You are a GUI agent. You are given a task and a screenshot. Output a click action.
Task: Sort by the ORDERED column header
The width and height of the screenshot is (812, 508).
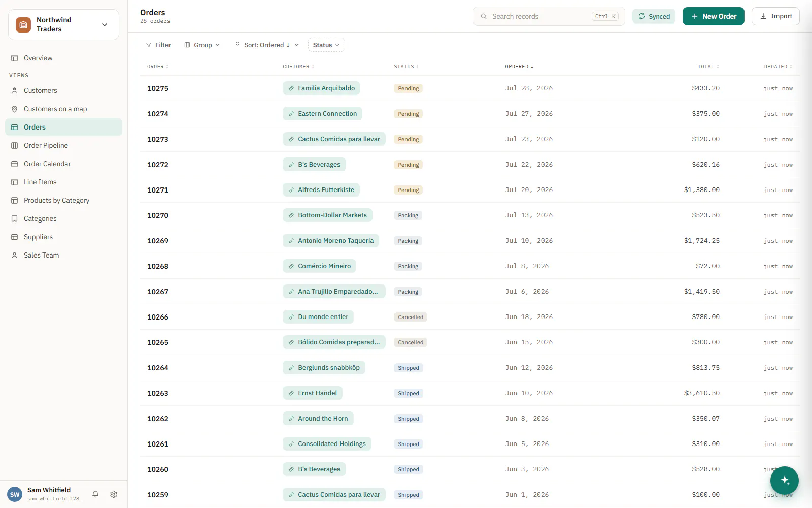519,67
